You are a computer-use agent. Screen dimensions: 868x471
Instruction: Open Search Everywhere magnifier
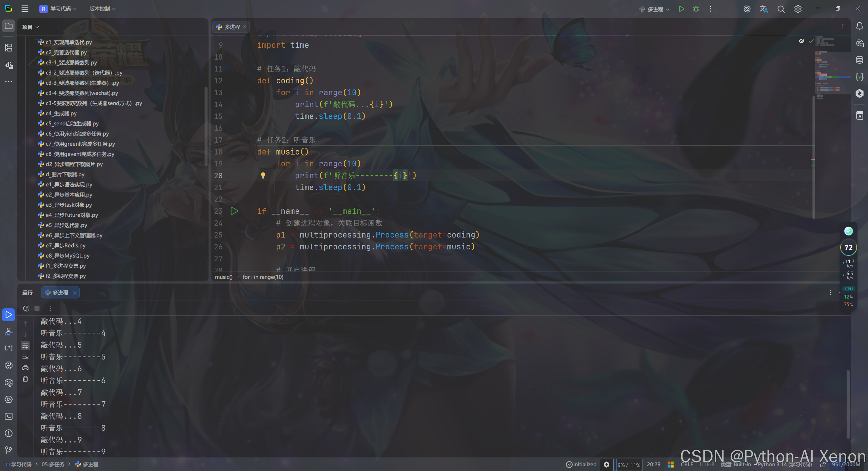781,9
